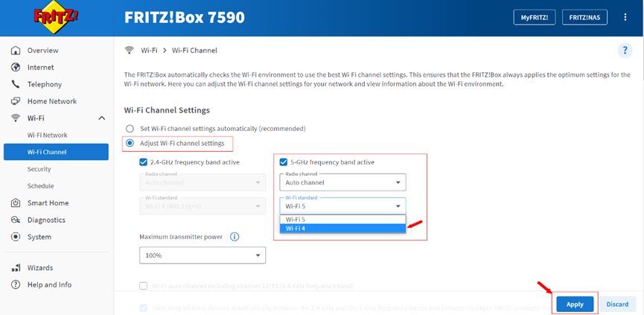Click the Wizards icon
This screenshot has height=315, width=644.
pyautogui.click(x=16, y=268)
